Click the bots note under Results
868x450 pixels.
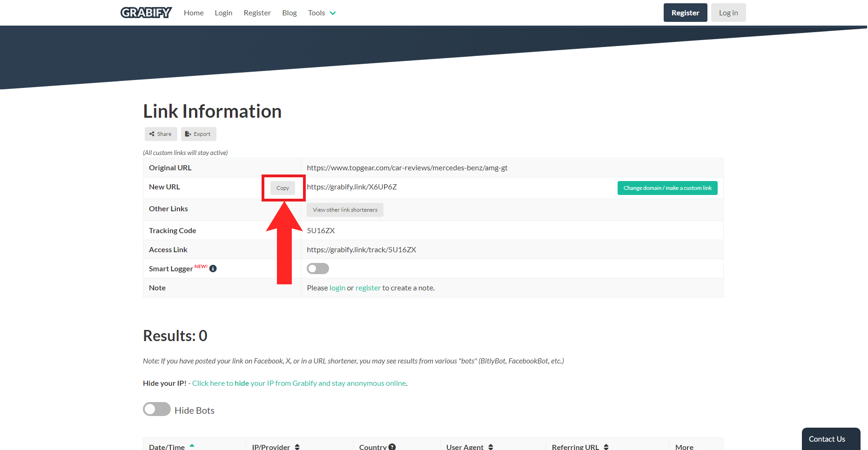click(x=353, y=361)
